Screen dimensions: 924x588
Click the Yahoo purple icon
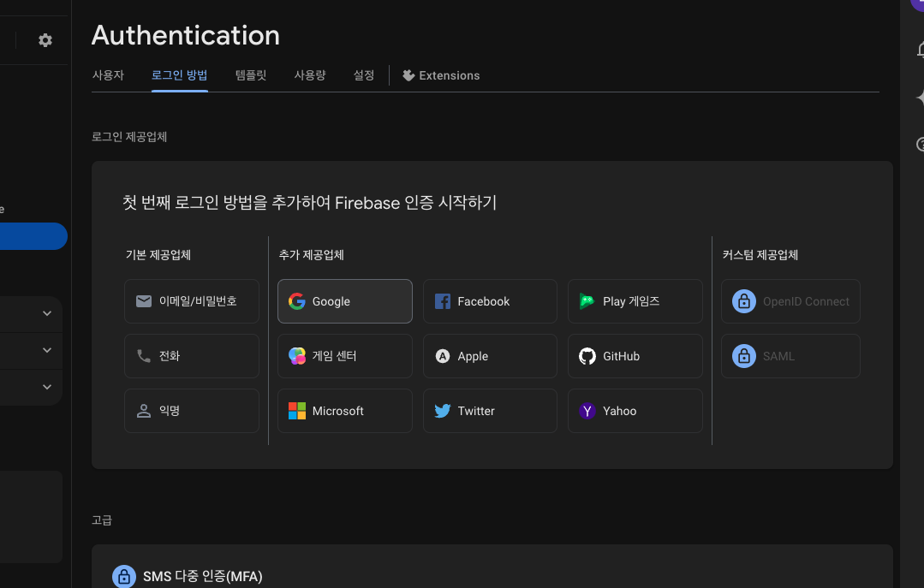[587, 411]
